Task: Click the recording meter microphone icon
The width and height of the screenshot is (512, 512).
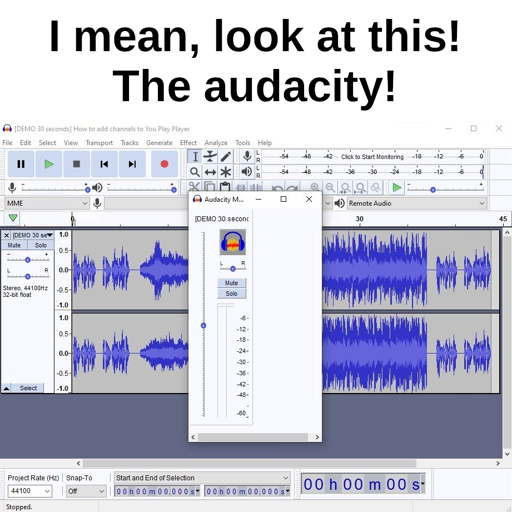Action: pyautogui.click(x=247, y=156)
